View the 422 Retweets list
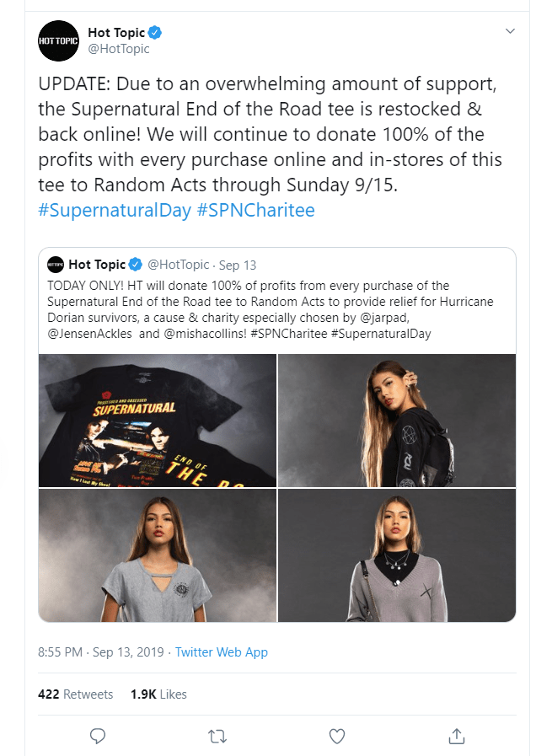The height and width of the screenshot is (756, 552). (75, 694)
